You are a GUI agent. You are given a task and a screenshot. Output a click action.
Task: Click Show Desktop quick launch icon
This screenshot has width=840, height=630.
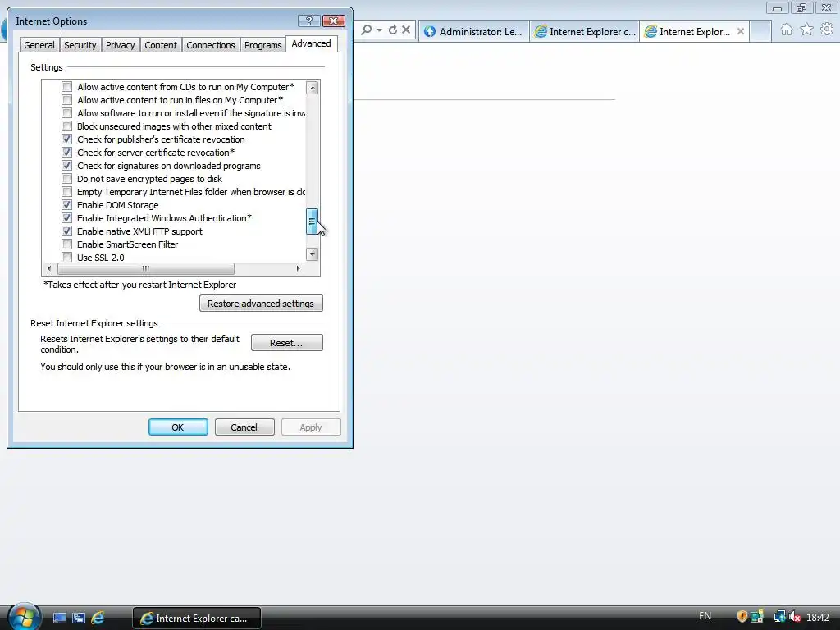pos(59,618)
